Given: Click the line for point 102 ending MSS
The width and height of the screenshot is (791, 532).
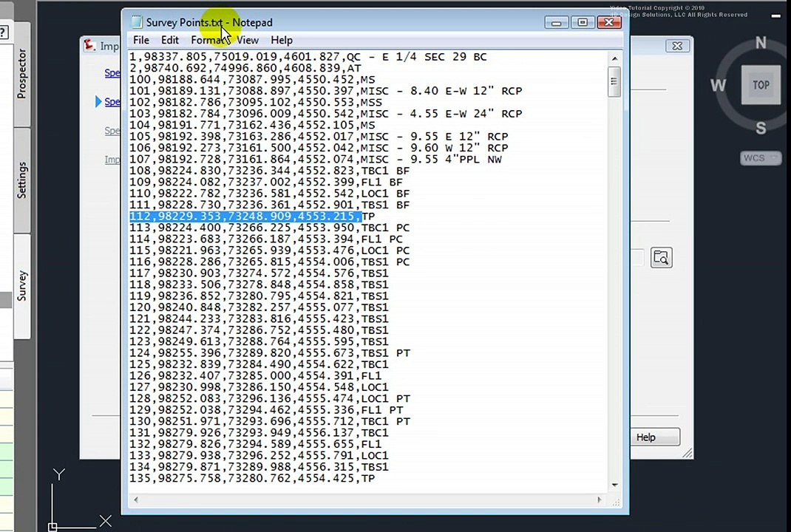Looking at the screenshot, I should click(256, 103).
